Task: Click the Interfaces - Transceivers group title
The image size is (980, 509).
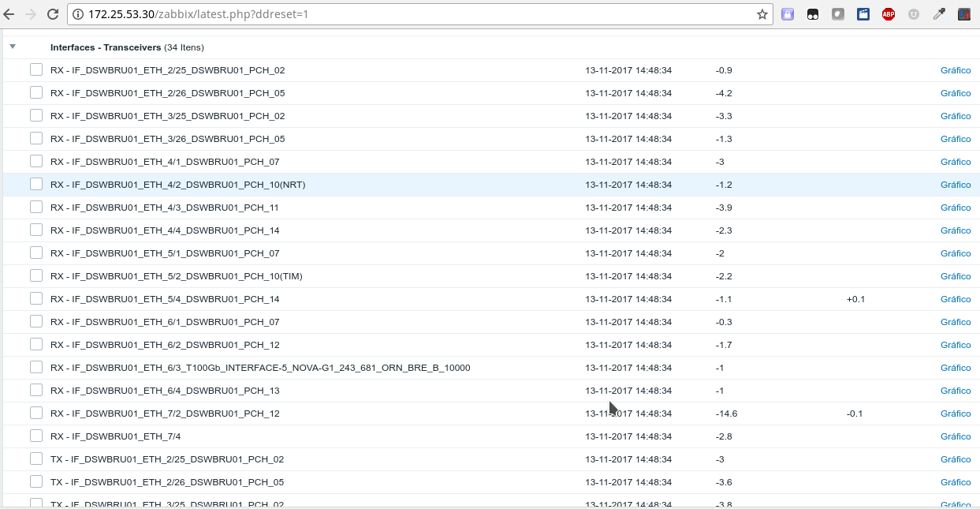Action: click(x=106, y=47)
